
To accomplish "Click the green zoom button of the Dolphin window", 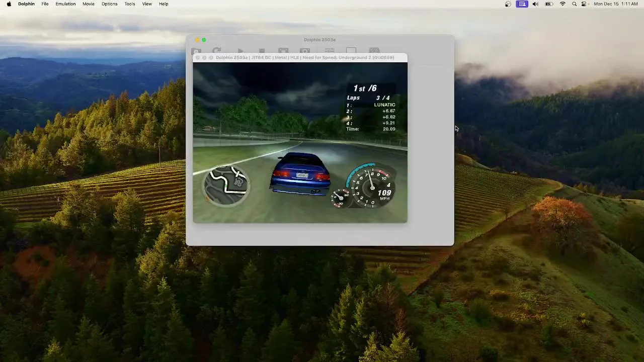I will click(204, 40).
